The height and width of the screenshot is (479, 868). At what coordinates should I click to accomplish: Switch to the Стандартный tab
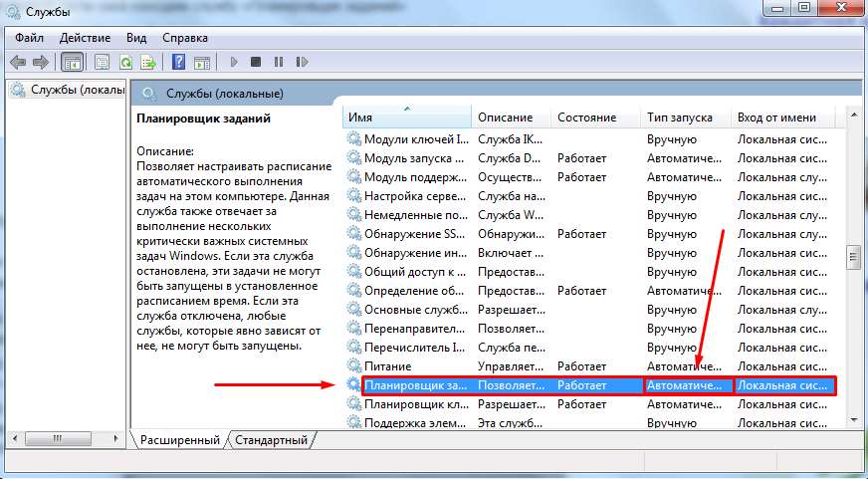(x=271, y=439)
